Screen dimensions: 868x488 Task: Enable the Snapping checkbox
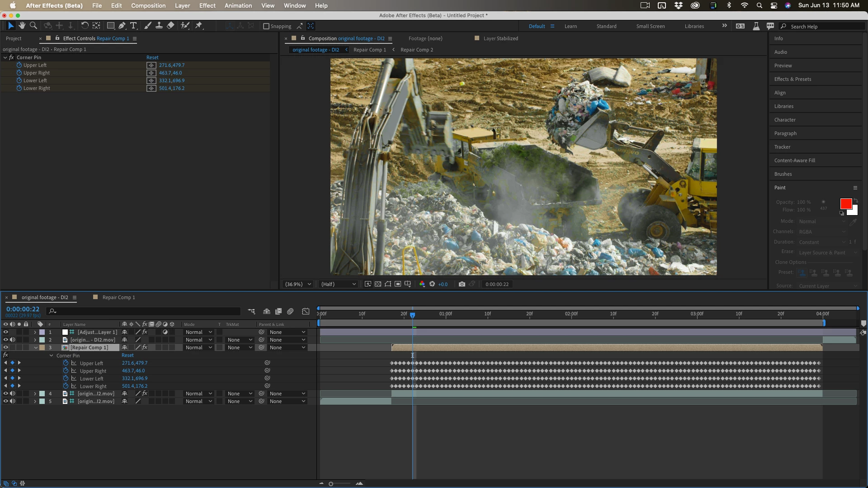[x=266, y=26]
